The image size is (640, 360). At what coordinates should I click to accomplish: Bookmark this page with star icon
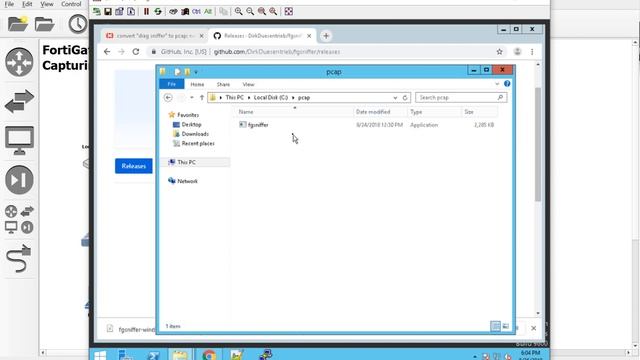(500, 51)
